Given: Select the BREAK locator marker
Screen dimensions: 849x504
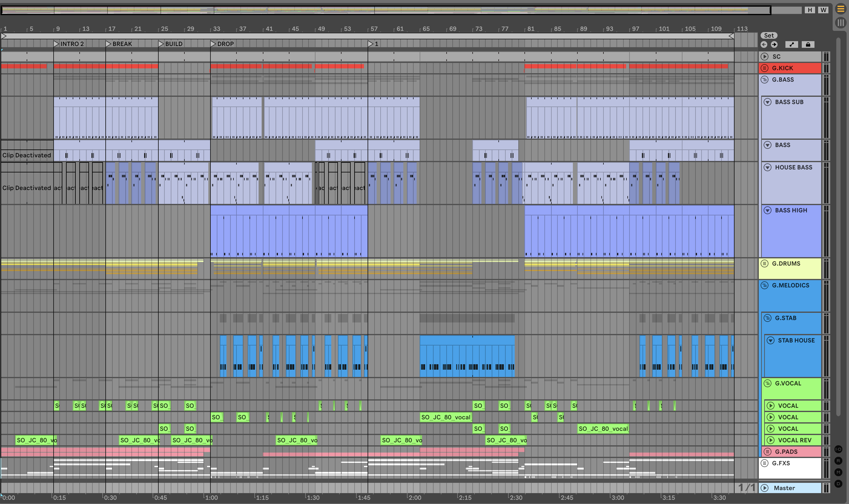Looking at the screenshot, I should (x=108, y=44).
